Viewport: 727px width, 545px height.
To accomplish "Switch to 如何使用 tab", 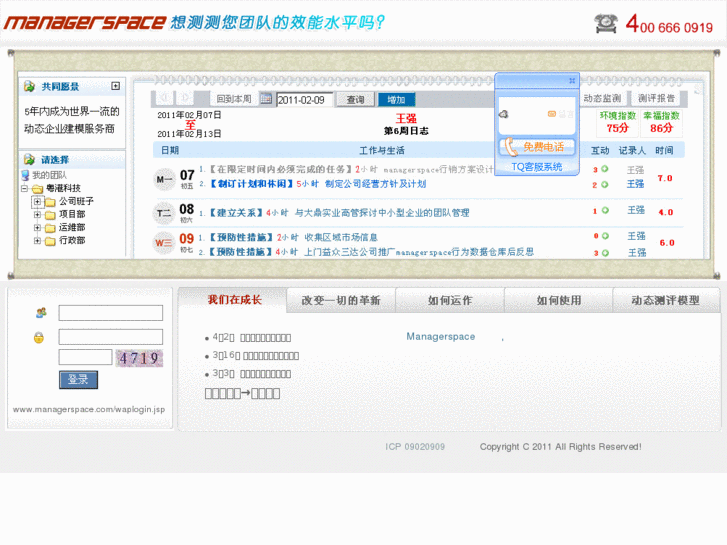I will [559, 300].
